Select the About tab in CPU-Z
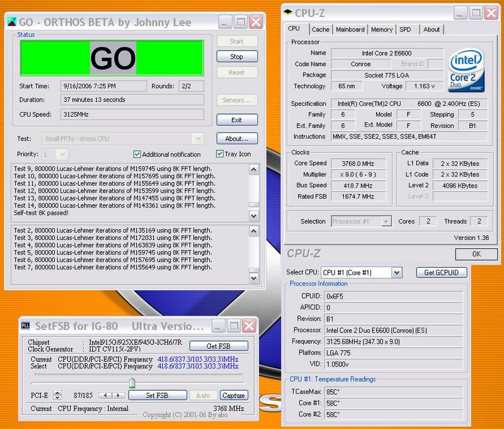Screen dimensions: 504x429 click(432, 30)
